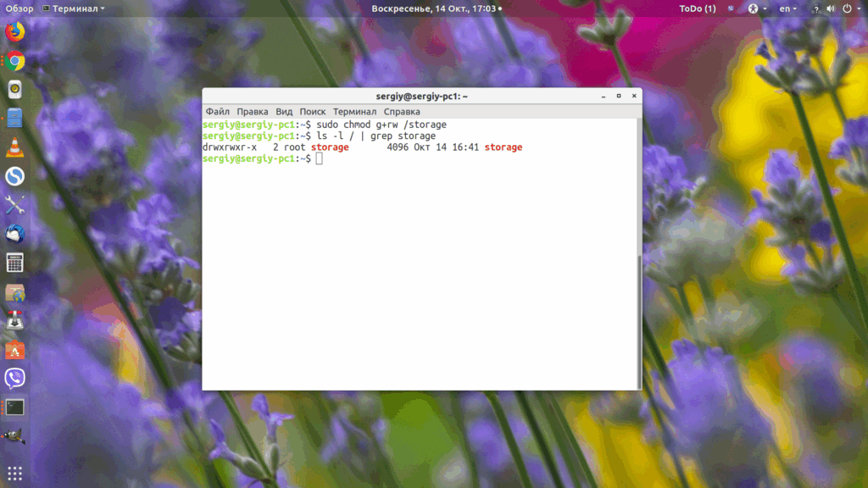Launch Thunderbird mail from the dock
The height and width of the screenshot is (488, 868).
[15, 234]
